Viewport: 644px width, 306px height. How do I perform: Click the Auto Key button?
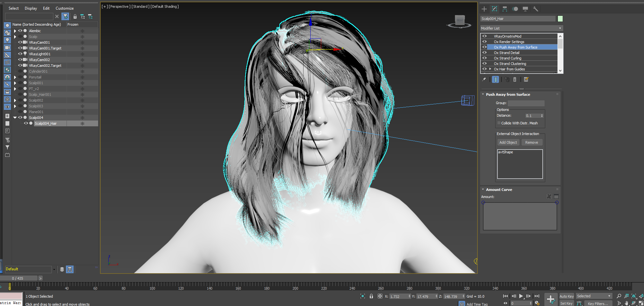click(x=566, y=296)
